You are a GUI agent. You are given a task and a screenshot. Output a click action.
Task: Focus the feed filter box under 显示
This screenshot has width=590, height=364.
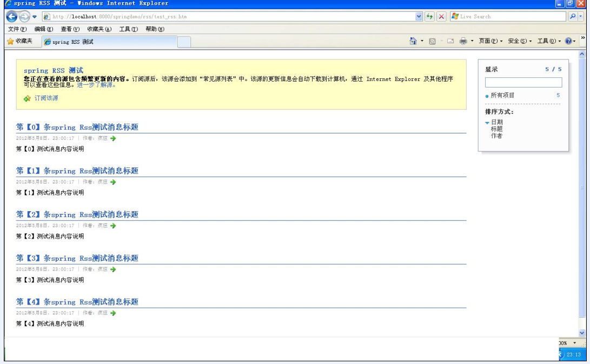pos(523,82)
